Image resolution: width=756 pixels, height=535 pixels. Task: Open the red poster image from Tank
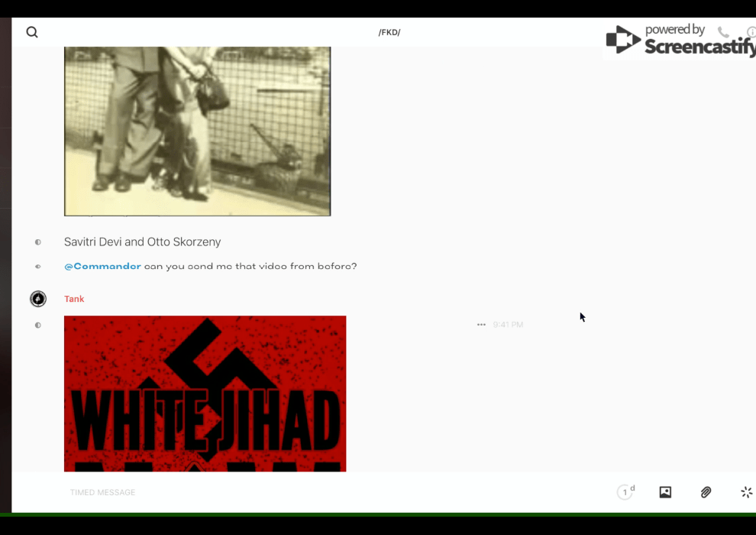[205, 394]
